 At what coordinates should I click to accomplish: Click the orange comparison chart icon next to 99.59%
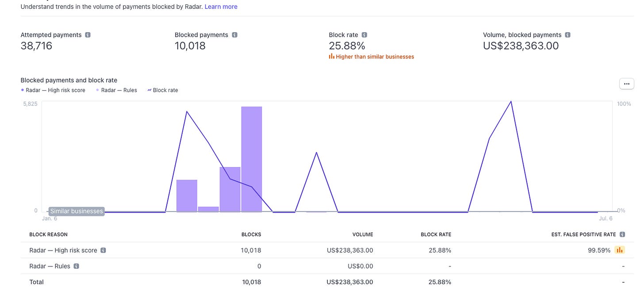coord(620,250)
